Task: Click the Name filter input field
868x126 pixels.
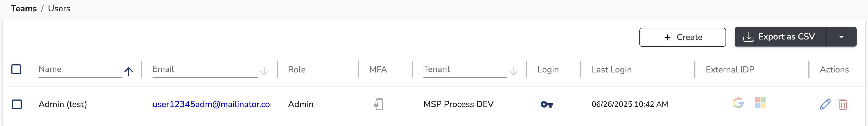Action: coord(80,69)
